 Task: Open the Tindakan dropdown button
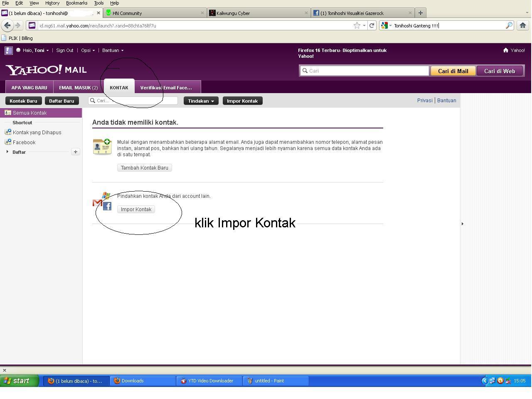201,101
